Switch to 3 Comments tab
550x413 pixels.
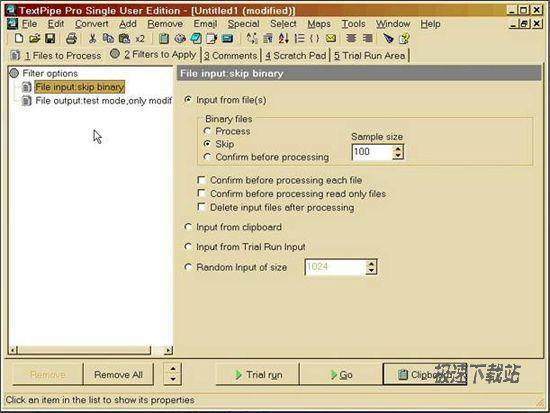230,55
